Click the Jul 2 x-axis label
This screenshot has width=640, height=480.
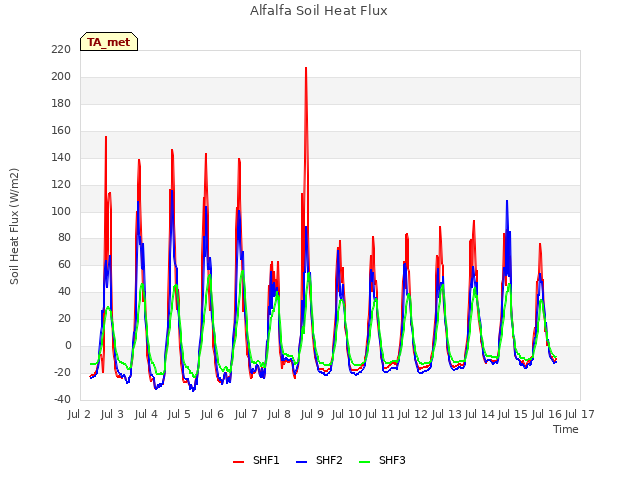point(79,414)
